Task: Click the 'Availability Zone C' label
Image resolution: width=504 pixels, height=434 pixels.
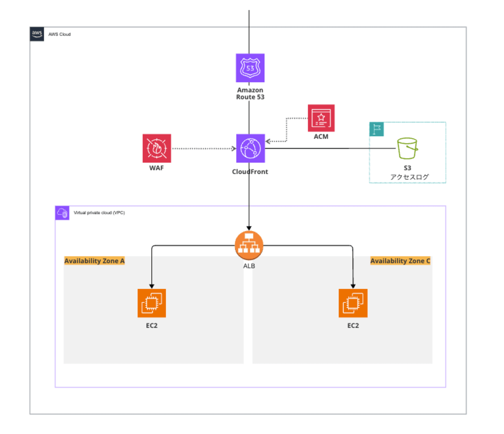Action: coord(400,261)
